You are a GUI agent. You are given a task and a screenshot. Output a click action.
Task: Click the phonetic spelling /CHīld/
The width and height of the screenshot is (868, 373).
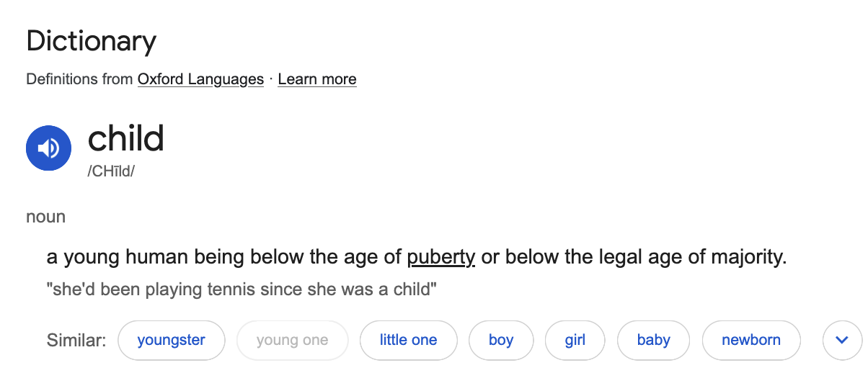tap(111, 172)
